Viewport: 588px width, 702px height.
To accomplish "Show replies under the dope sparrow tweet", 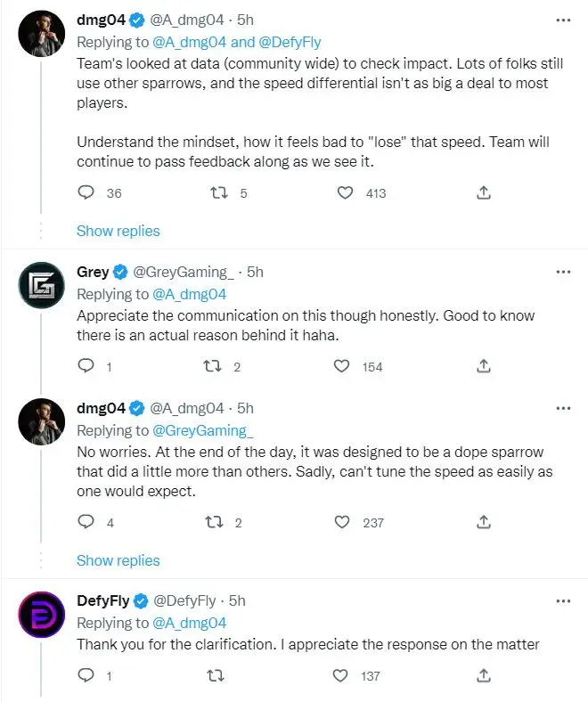I will click(118, 560).
